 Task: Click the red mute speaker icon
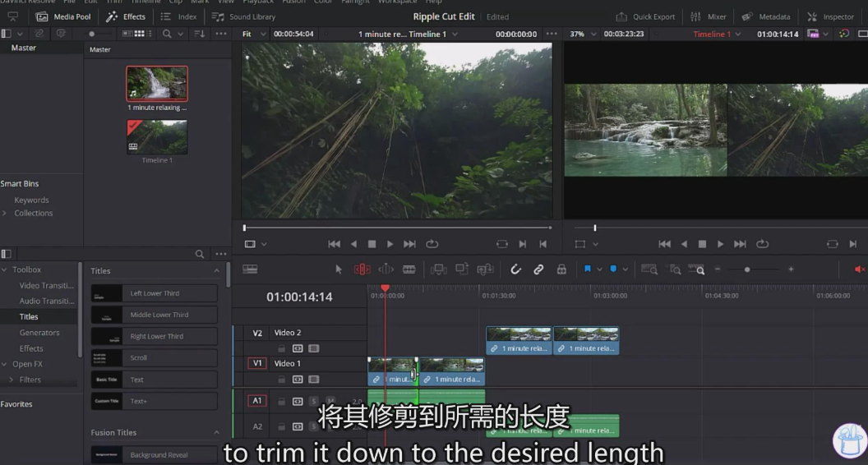click(859, 269)
